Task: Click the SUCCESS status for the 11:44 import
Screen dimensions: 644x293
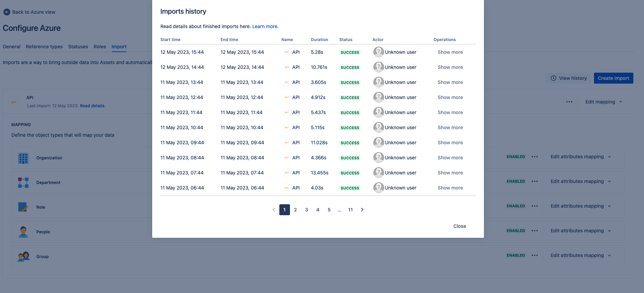Action: (x=350, y=113)
